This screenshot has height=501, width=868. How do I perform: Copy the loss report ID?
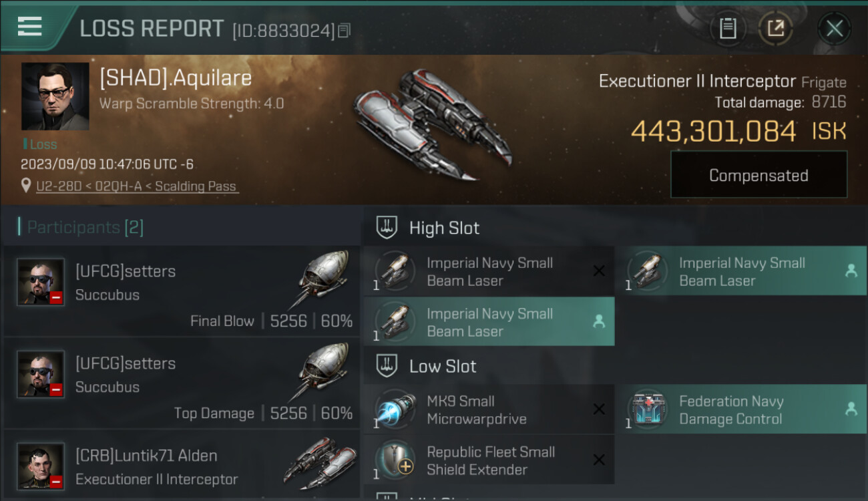[344, 30]
